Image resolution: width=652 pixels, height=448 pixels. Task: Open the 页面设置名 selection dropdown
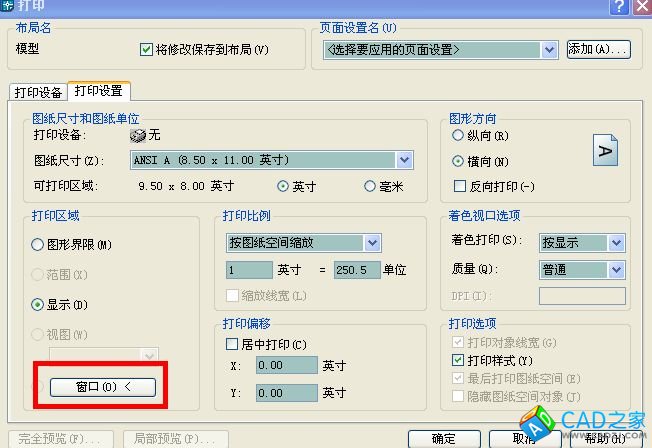(549, 49)
